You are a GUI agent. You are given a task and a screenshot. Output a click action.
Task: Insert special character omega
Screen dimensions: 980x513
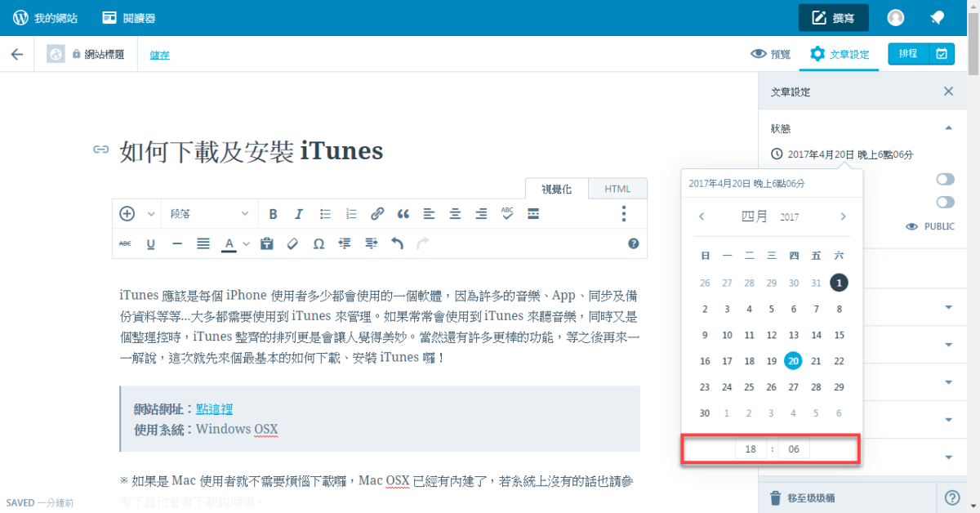pyautogui.click(x=318, y=243)
